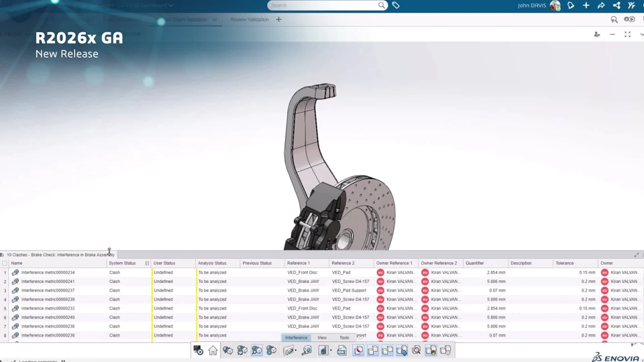This screenshot has height=362, width=644.
Task: Toggle the orange contact cubes filter icon
Action: (373, 350)
